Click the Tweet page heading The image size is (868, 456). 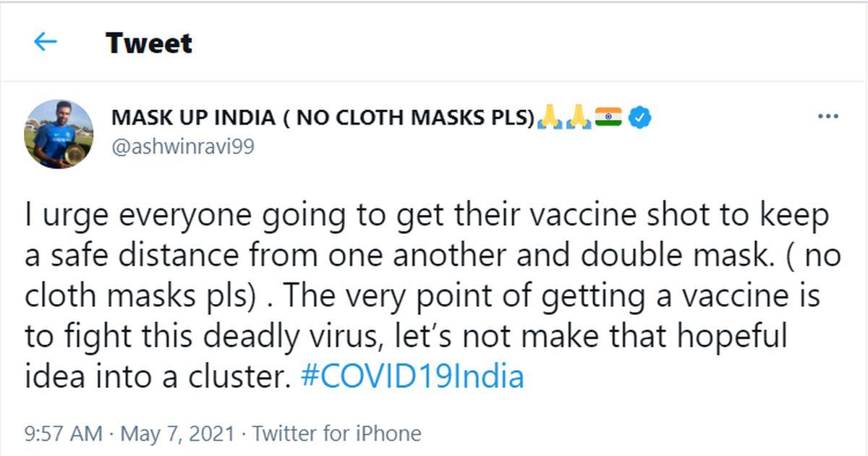coord(149,43)
